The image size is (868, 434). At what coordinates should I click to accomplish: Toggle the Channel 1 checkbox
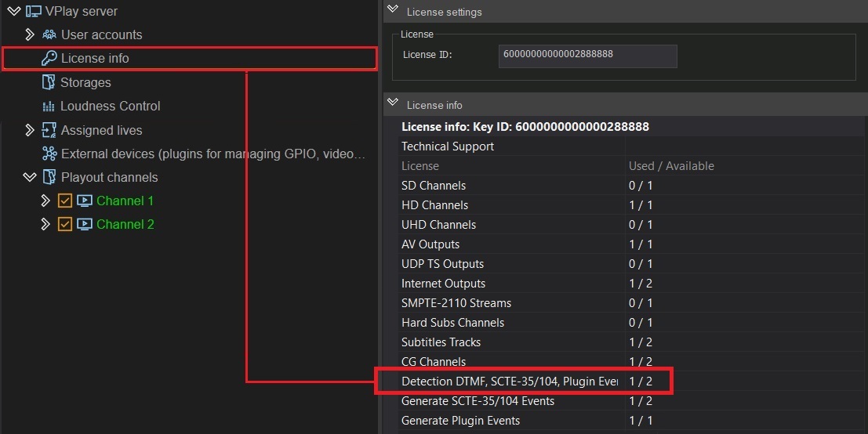coord(65,201)
